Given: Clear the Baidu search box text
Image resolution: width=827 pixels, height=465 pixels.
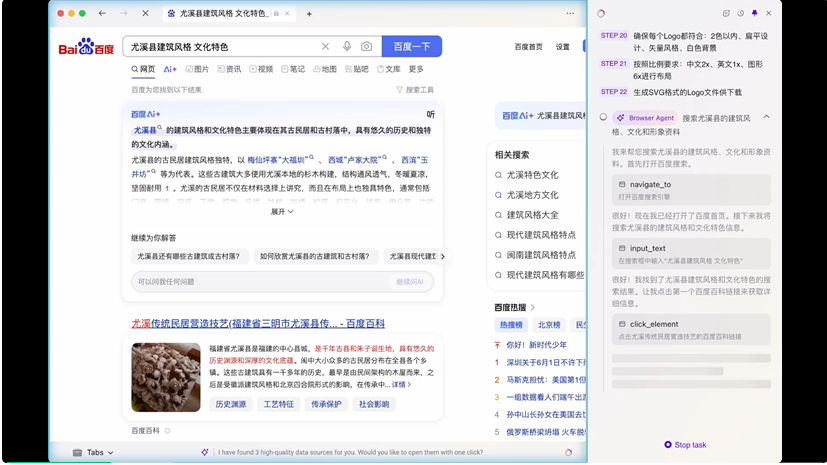Looking at the screenshot, I should (x=325, y=46).
